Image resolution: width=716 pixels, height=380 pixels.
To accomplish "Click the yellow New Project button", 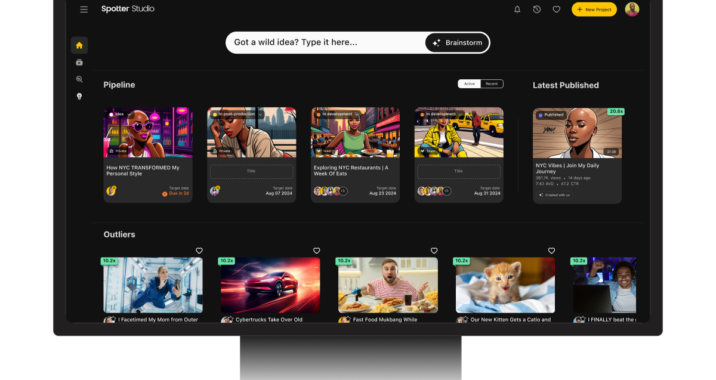I will (x=594, y=9).
